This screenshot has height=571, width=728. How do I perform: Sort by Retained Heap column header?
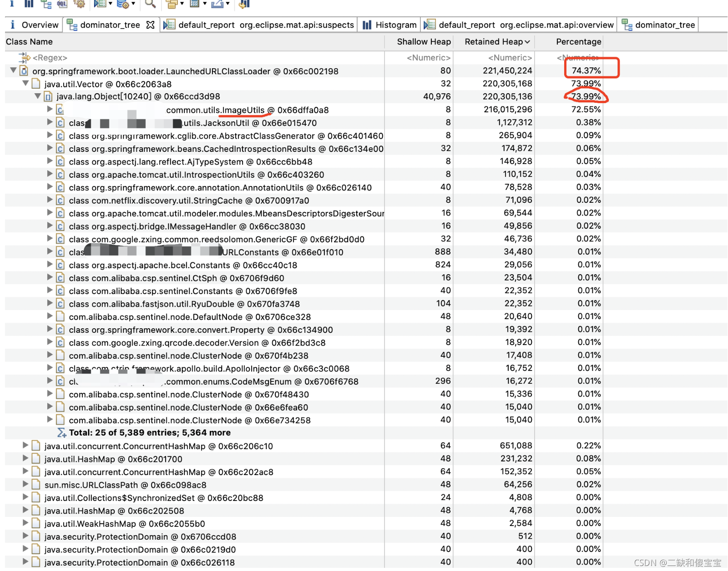click(494, 42)
